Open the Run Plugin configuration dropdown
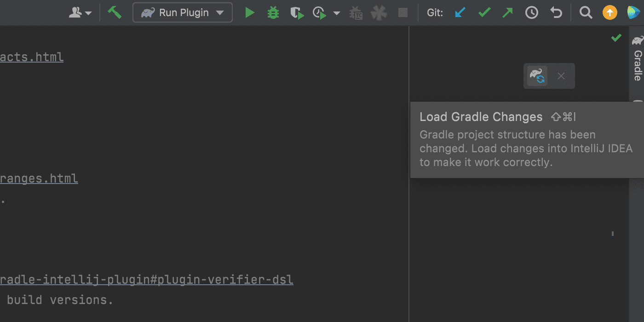 click(x=182, y=12)
